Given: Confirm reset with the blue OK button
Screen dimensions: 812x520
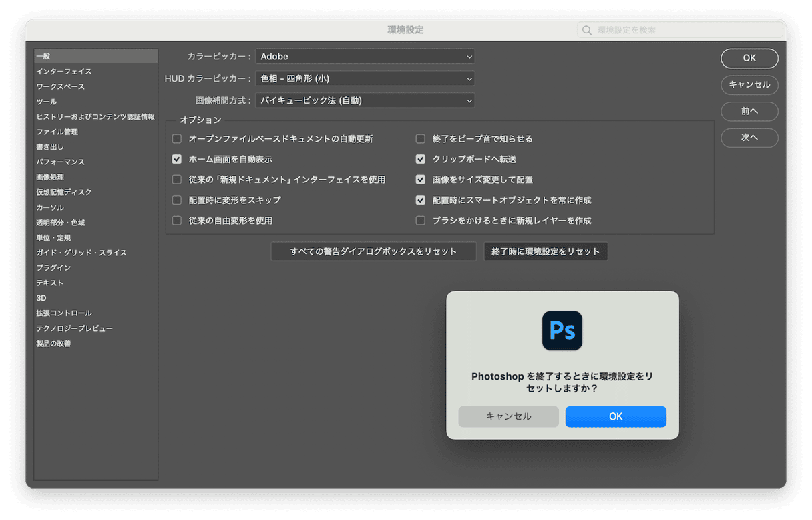Looking at the screenshot, I should [615, 416].
